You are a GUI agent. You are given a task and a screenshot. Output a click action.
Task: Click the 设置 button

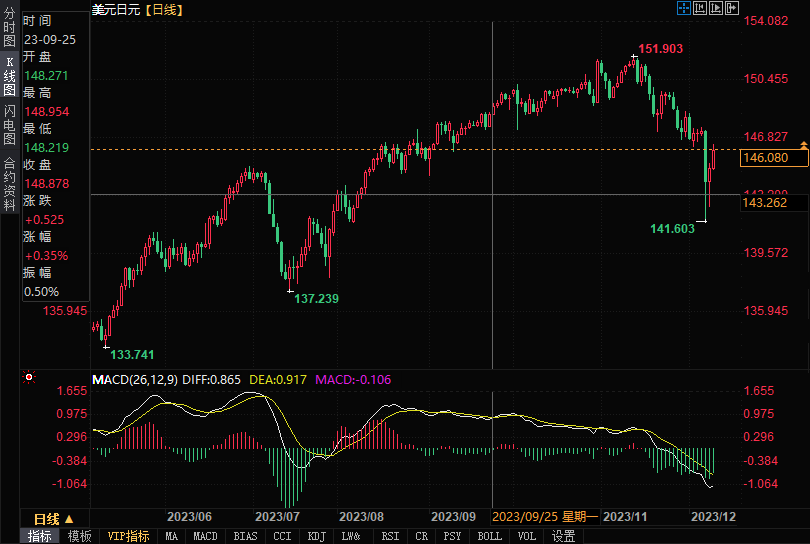click(564, 536)
